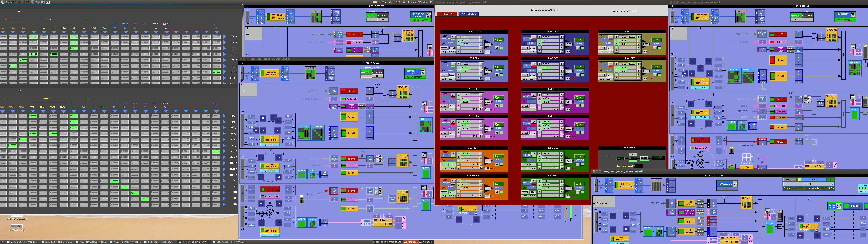Open ASC ARM related display button
Viewport: 868px width, 244px height.
[x=447, y=14]
